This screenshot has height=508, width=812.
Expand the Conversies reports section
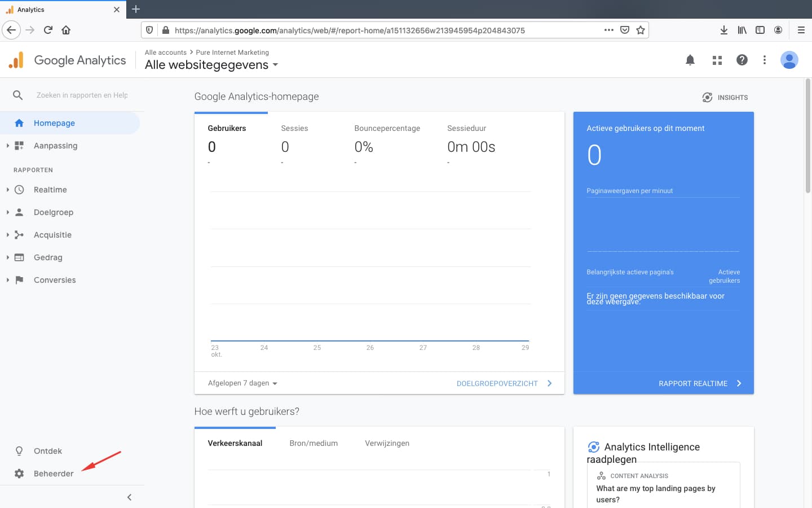(8, 280)
